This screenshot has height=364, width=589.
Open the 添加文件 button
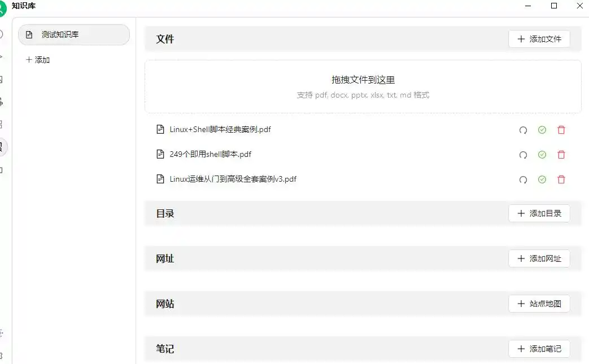click(x=539, y=39)
